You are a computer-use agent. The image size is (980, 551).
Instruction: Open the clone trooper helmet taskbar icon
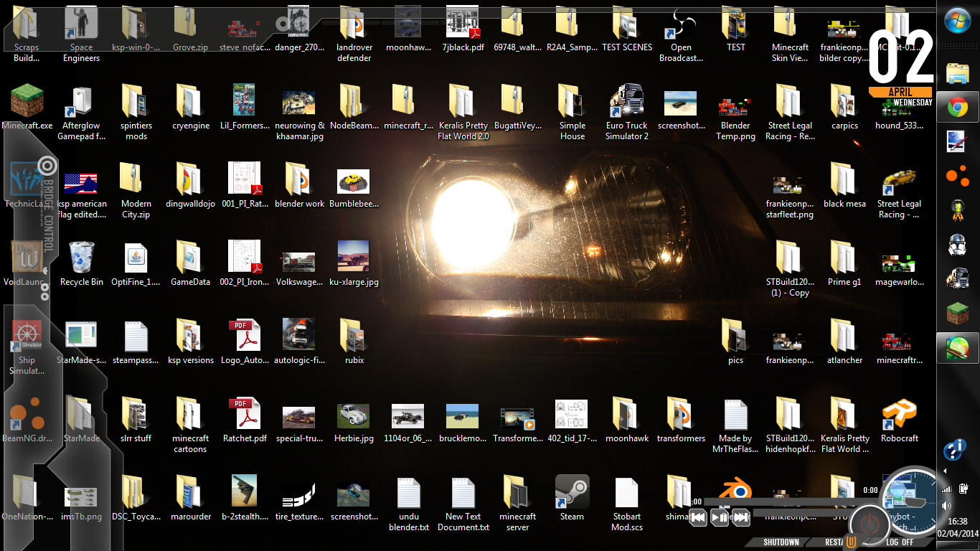pos(958,245)
